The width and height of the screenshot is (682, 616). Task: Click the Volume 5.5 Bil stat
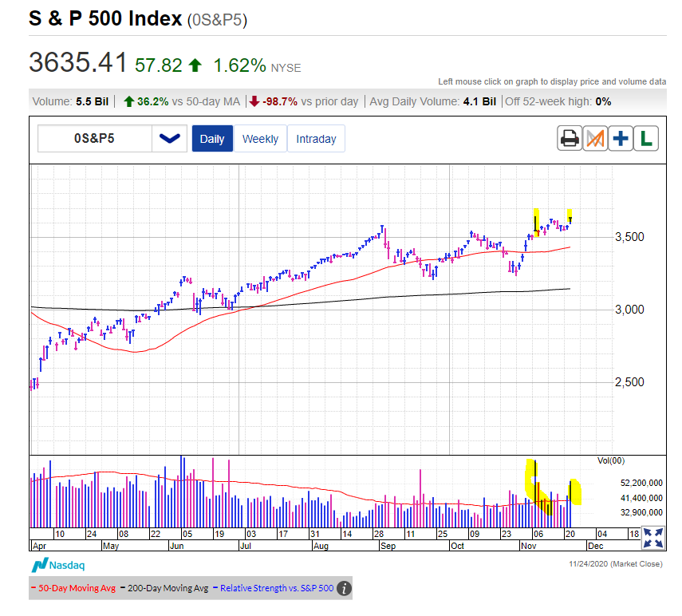pos(70,101)
